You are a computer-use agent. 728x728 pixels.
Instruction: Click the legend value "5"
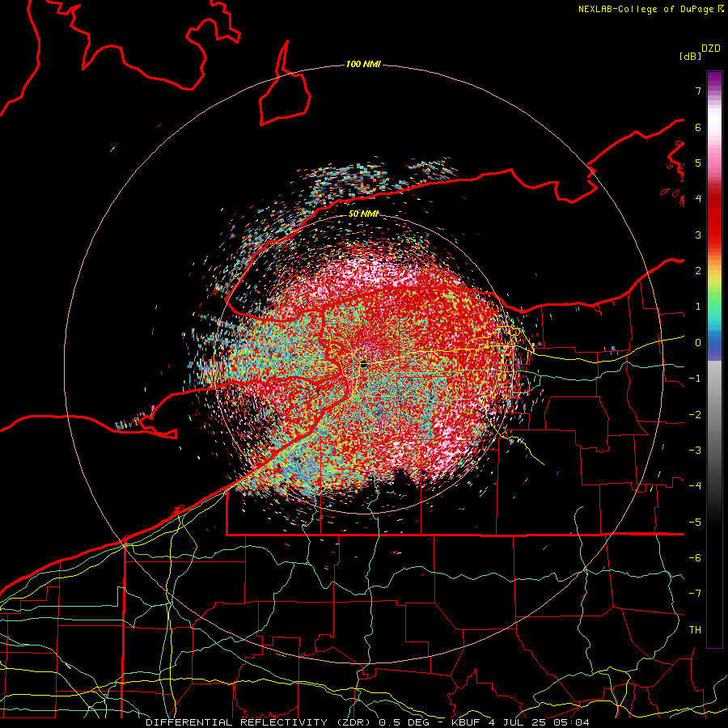(x=698, y=163)
